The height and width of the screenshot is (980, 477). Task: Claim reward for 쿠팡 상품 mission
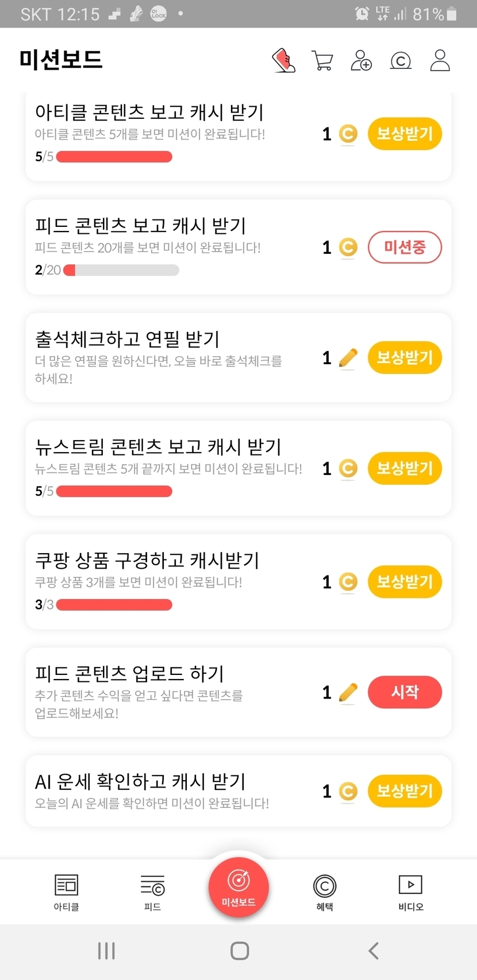tap(405, 582)
